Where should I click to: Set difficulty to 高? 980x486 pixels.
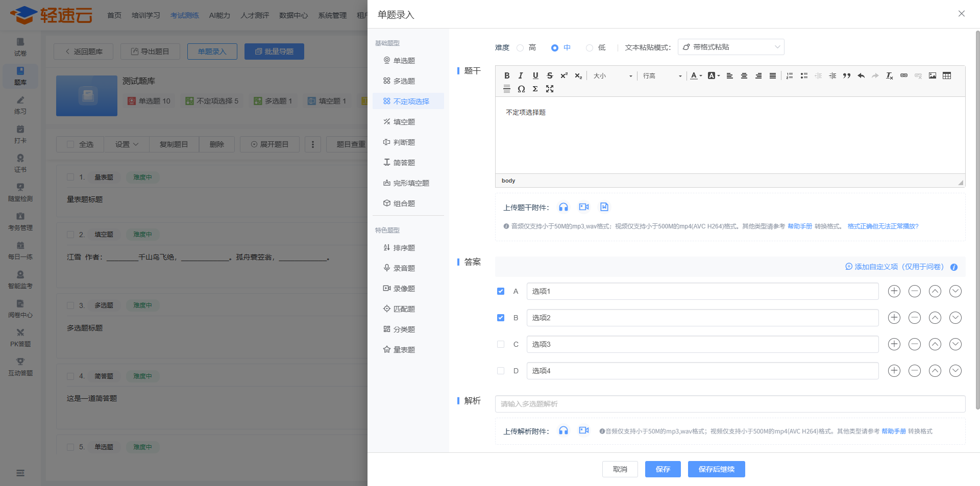(x=520, y=48)
